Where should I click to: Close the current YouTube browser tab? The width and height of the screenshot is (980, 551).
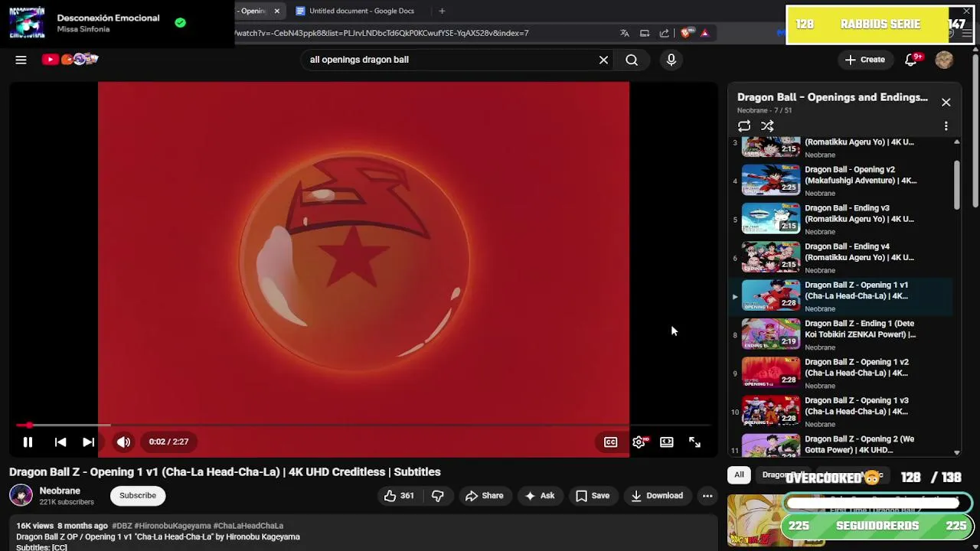(276, 11)
